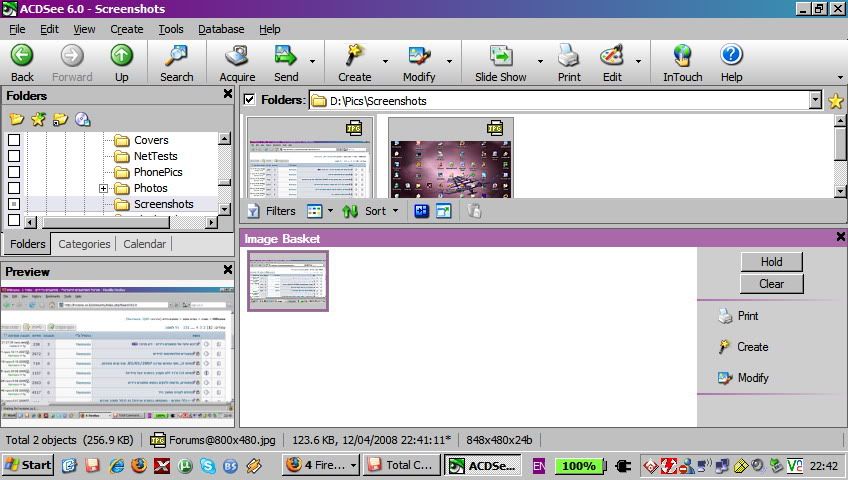Open the Edit dropdown arrow in toolbar
Screen dimensions: 848x480
coord(638,61)
